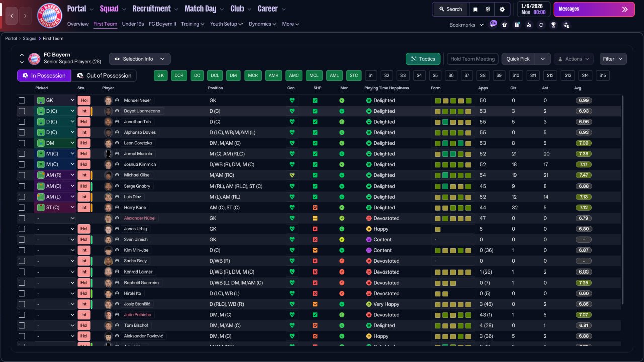Open the Quick Pick dropdown arrow

click(x=542, y=59)
